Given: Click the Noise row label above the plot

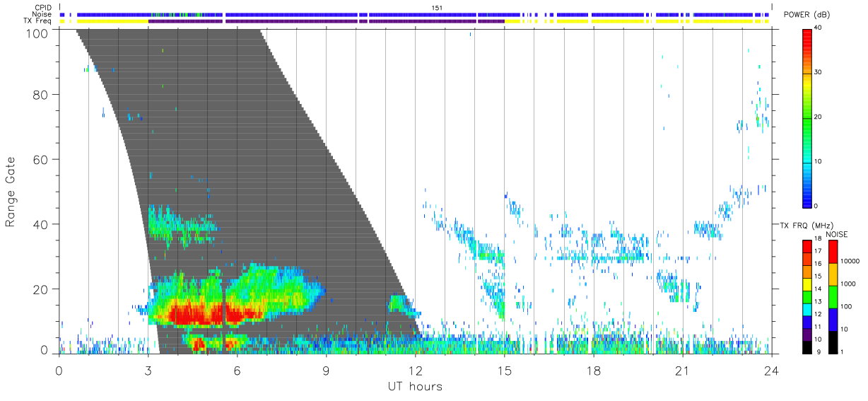Looking at the screenshot, I should point(43,14).
